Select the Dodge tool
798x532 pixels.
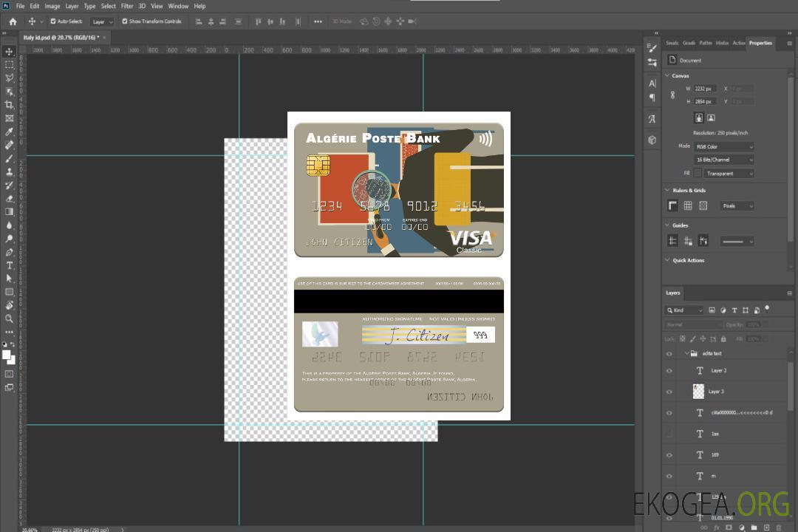[x=9, y=238]
